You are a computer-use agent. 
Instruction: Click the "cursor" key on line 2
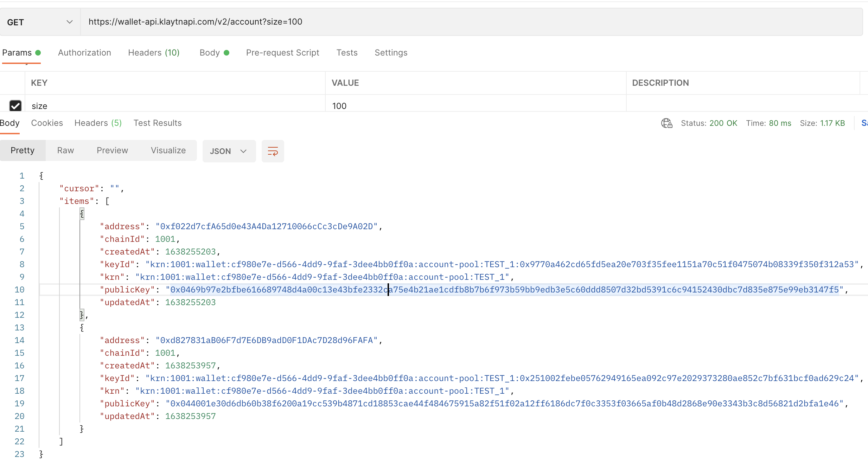tap(79, 188)
